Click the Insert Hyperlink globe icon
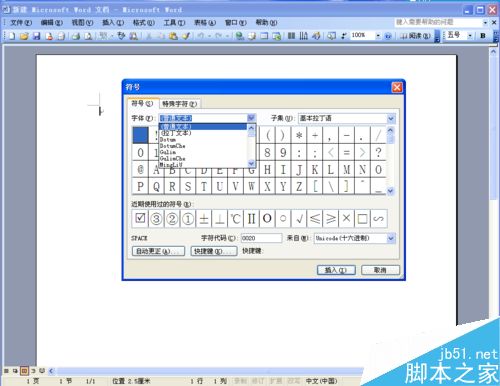This screenshot has height=386, width=500. point(239,36)
